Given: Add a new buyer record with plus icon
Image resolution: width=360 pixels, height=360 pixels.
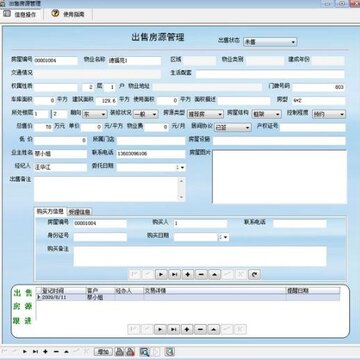Looking at the screenshot, I should pos(188,274).
